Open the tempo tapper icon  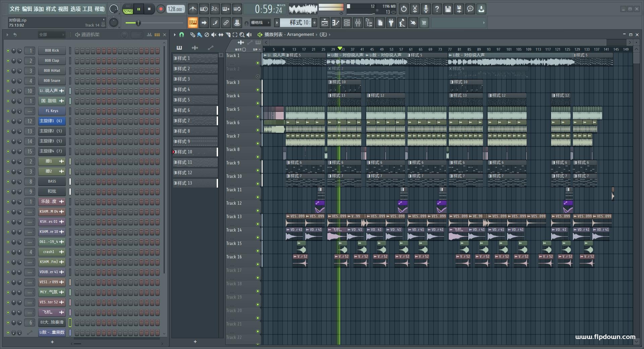click(x=402, y=23)
